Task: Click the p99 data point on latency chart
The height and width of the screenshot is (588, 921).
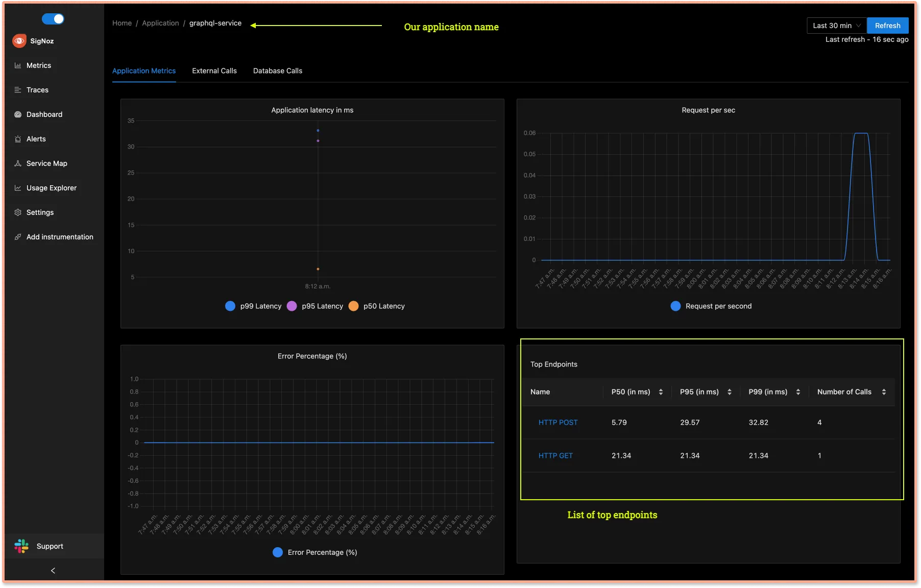Action: [x=318, y=131]
